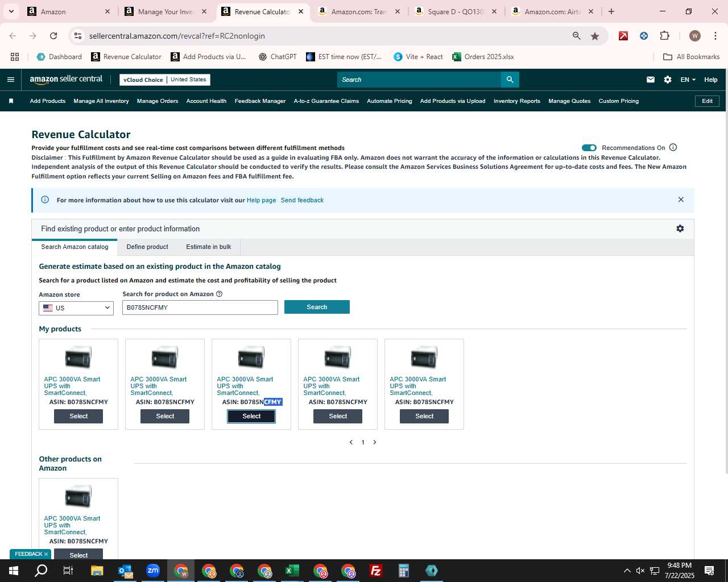Screen dimensions: 728x582
Task: Switch to Define product tab
Action: [147, 247]
